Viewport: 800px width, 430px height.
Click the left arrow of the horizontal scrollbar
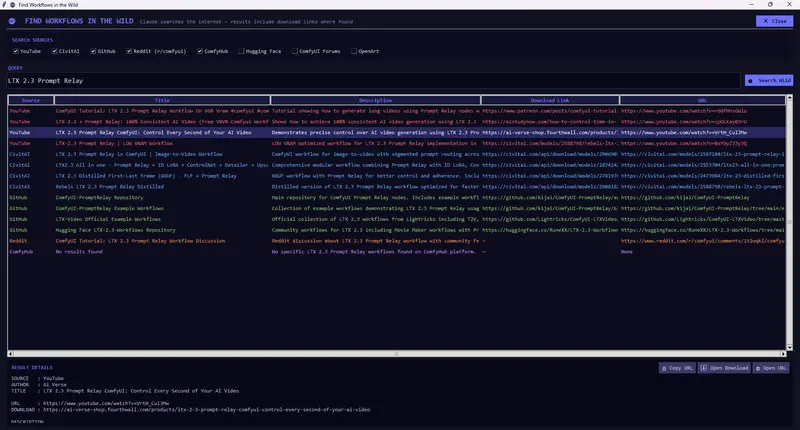tap(10, 353)
